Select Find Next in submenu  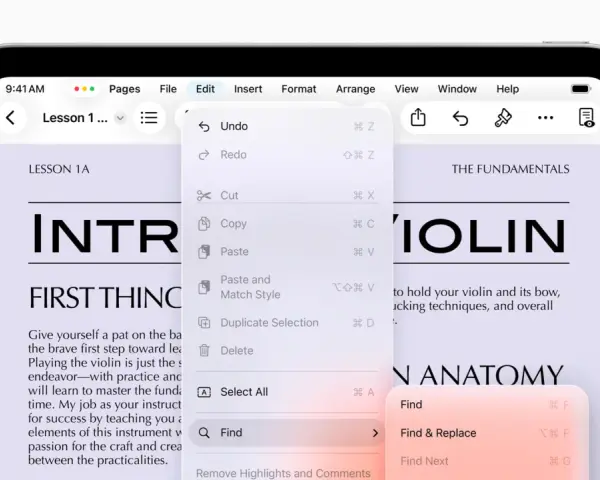pos(485,461)
